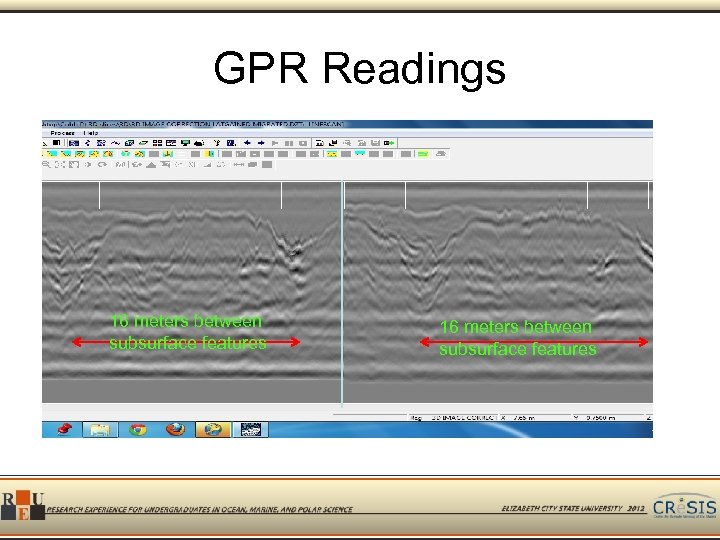Select the zoom magnifier tool
Screen dimensions: 720x540
coord(46,164)
